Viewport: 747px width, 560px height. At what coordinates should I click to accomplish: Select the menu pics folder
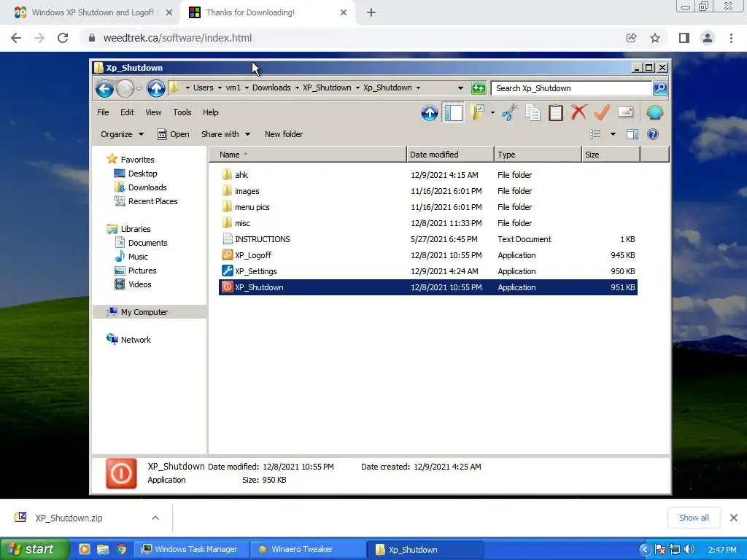252,208
